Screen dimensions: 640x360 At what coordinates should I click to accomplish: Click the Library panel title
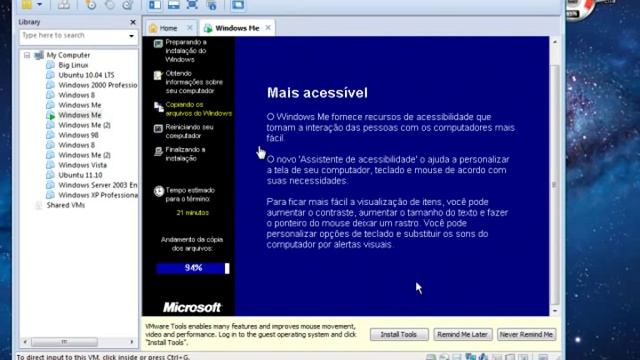coord(29,22)
